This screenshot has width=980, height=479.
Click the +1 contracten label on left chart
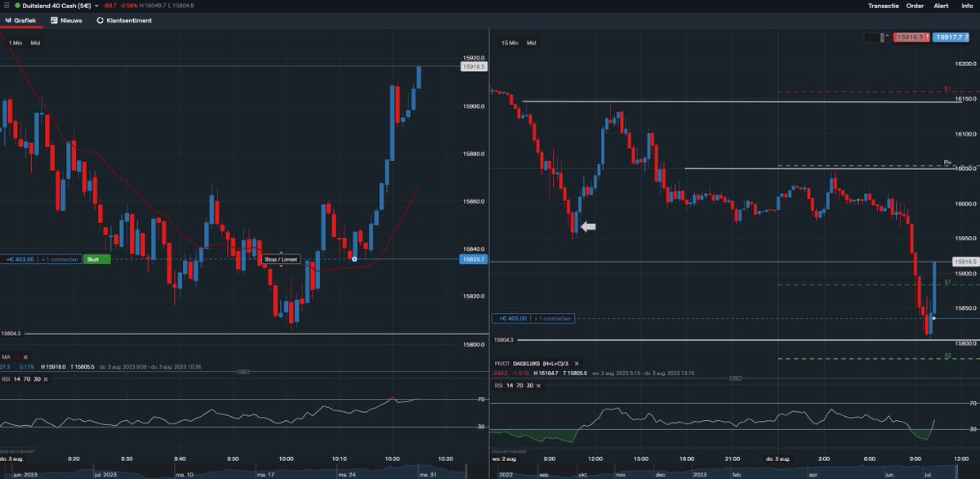60,259
